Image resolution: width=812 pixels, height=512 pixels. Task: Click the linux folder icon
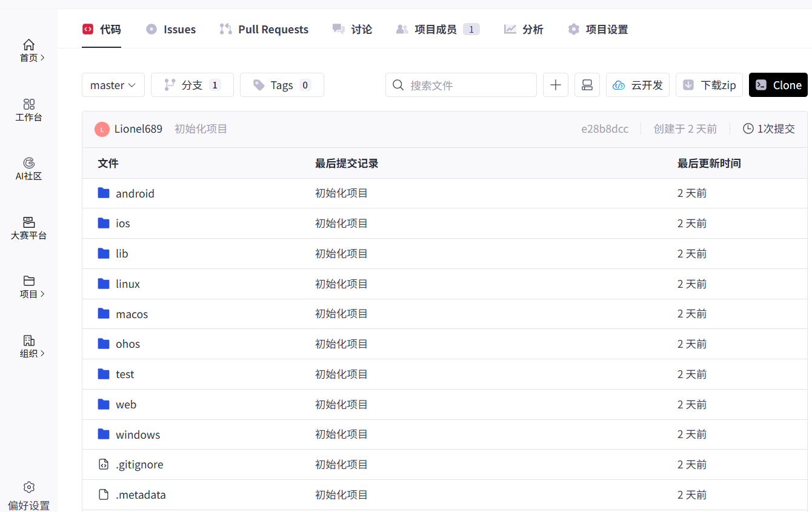click(104, 284)
